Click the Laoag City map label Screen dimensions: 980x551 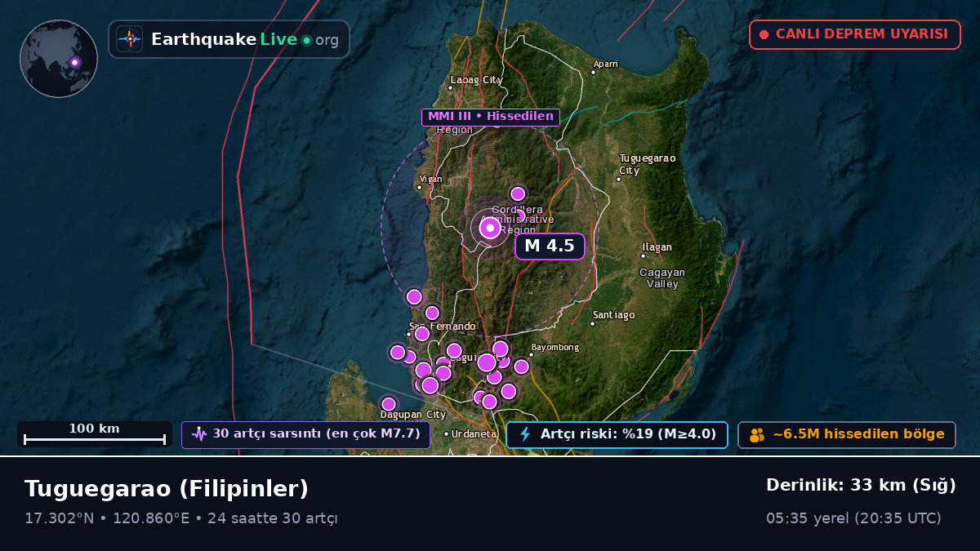click(476, 80)
